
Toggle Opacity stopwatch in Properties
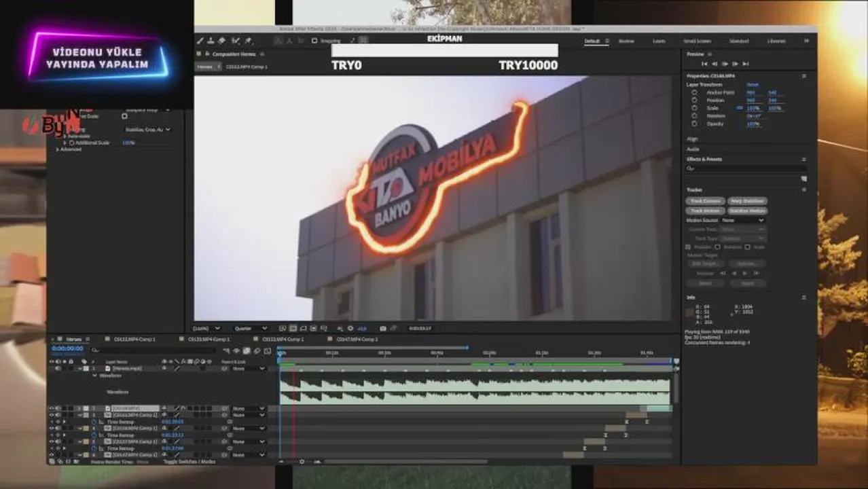(694, 124)
